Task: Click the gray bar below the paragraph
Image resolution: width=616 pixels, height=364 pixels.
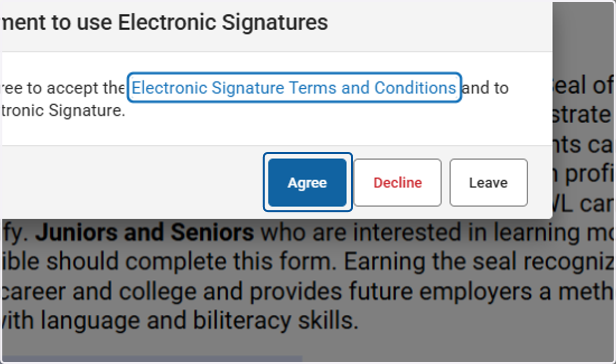Action: pos(151,359)
